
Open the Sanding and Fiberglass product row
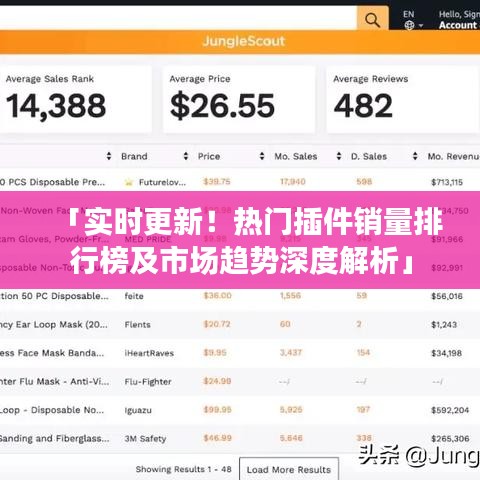pos(54,439)
